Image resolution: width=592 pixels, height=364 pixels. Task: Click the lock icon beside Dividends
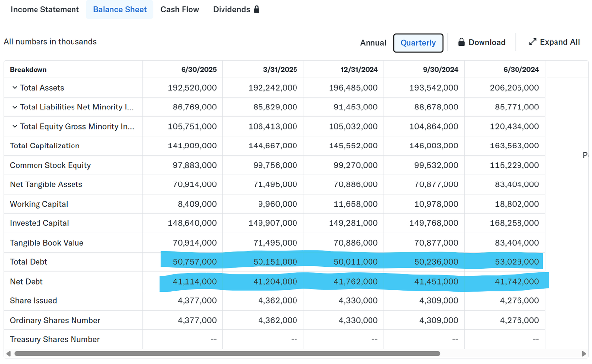[256, 9]
